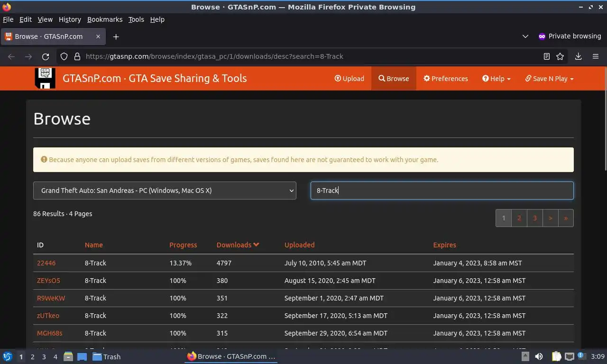Open the Trash folder from taskbar
The height and width of the screenshot is (364, 607).
tap(107, 357)
